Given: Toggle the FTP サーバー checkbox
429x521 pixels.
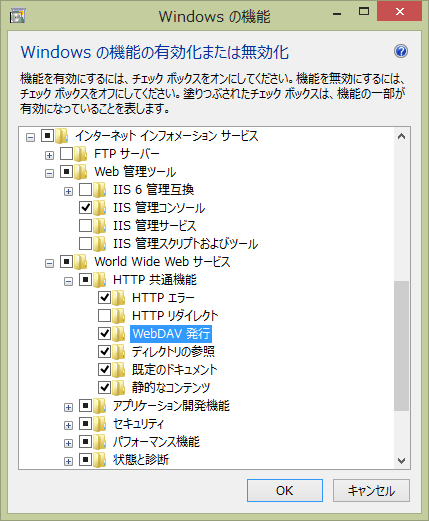Looking at the screenshot, I should (x=66, y=154).
